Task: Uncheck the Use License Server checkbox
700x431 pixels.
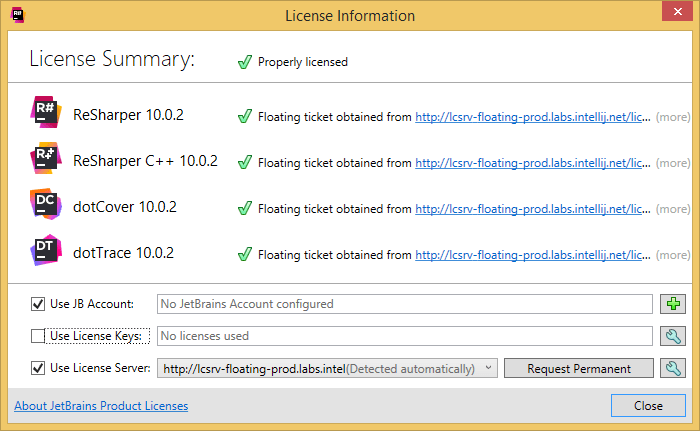Action: click(x=38, y=368)
